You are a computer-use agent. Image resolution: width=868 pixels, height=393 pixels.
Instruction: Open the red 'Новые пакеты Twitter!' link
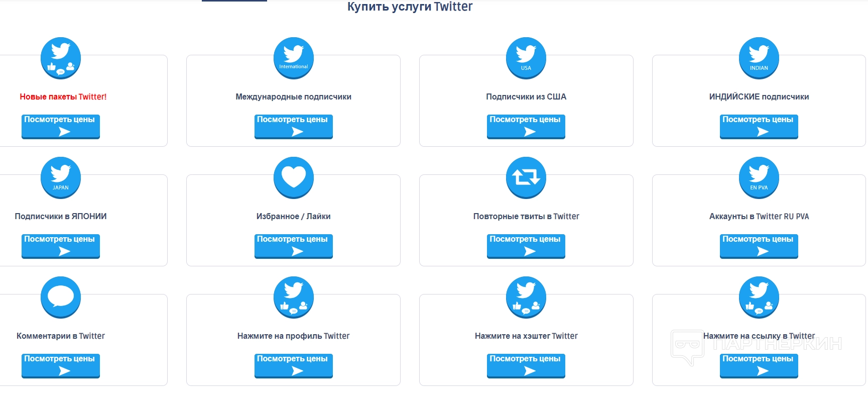(x=63, y=97)
